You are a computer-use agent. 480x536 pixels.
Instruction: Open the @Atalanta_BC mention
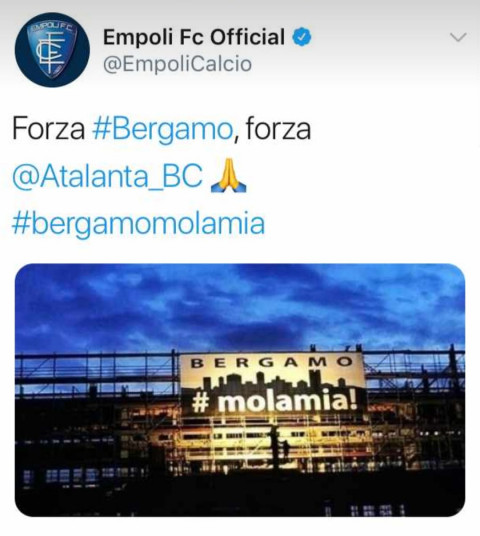click(x=107, y=176)
